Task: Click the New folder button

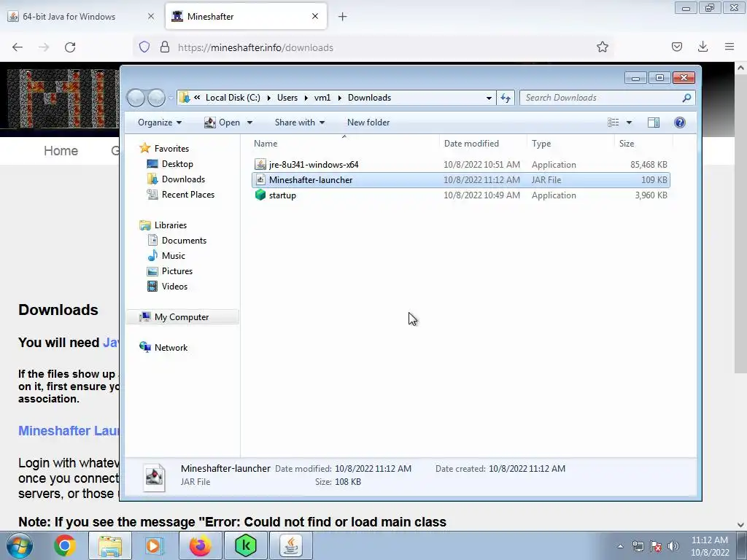Action: 368,122
